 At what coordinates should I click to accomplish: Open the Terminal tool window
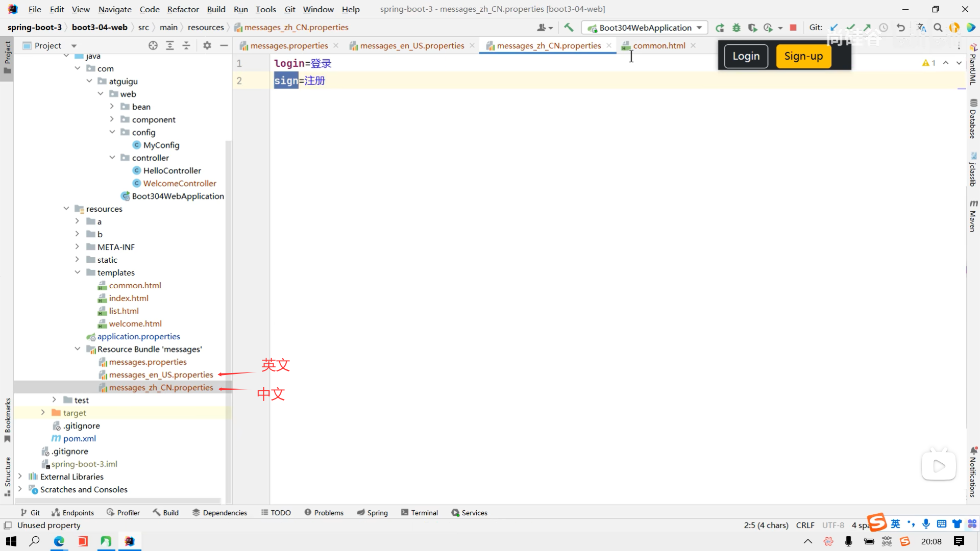coord(420,513)
